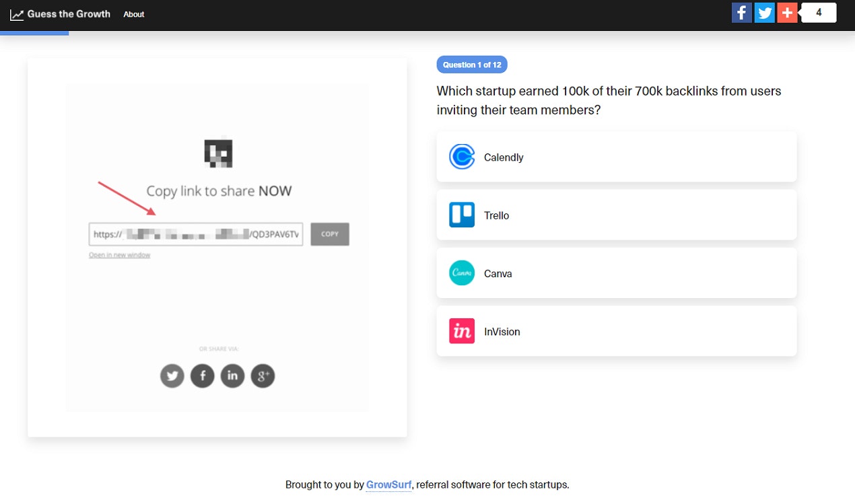Click the Copy link to share NOW heading
Image resolution: width=855 pixels, height=504 pixels.
click(219, 191)
